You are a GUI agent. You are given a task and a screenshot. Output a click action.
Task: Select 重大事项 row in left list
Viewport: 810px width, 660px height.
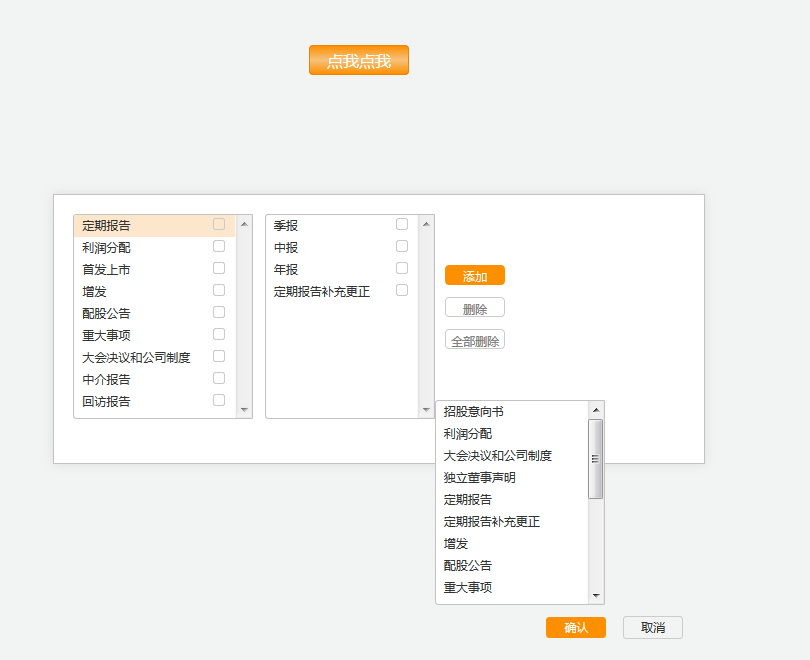pyautogui.click(x=107, y=335)
